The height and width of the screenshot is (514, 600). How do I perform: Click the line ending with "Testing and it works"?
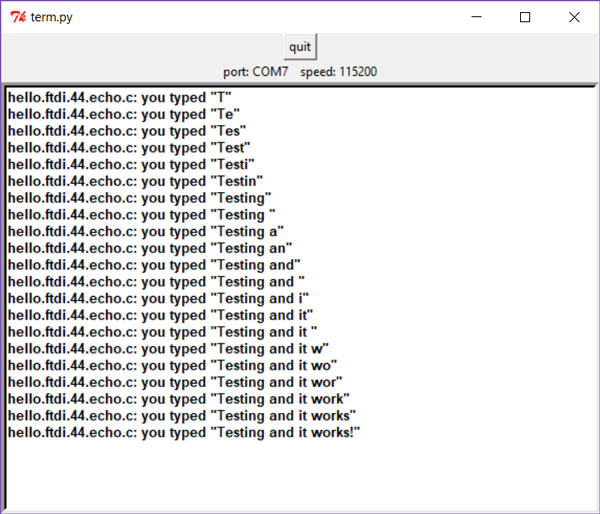pyautogui.click(x=182, y=416)
